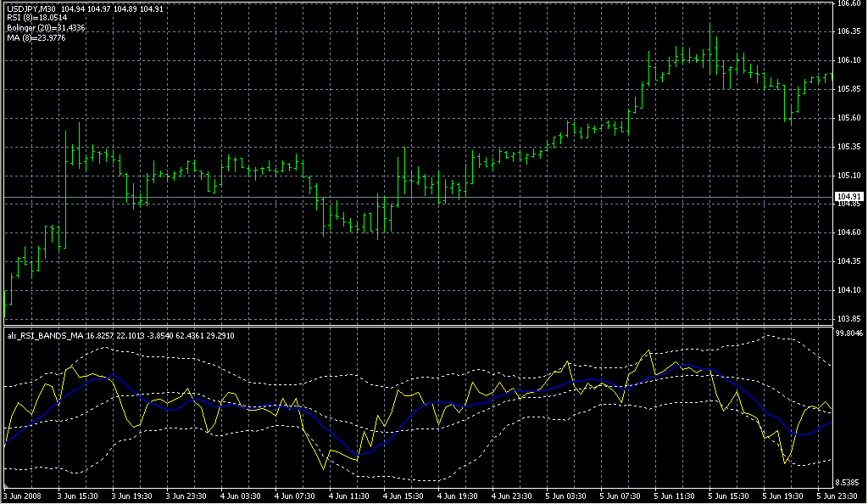The width and height of the screenshot is (868, 504).
Task: Click the 3 Jun 2008 date label
Action: click(24, 495)
